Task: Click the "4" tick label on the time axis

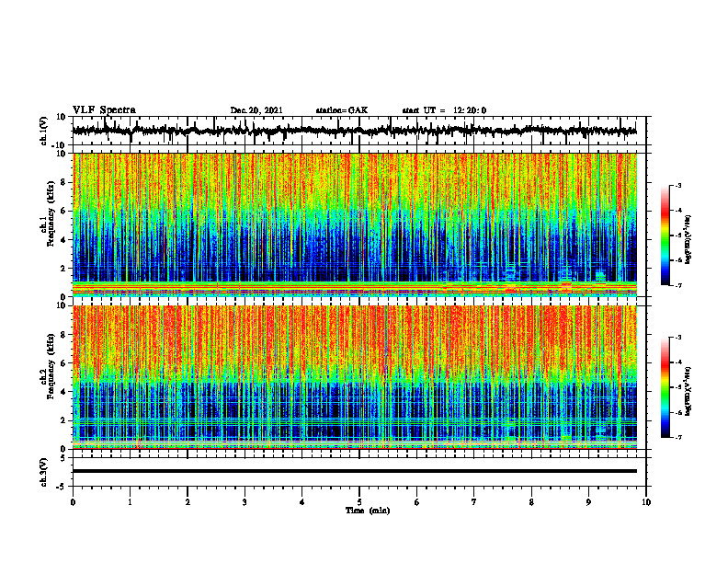Action: click(x=301, y=502)
